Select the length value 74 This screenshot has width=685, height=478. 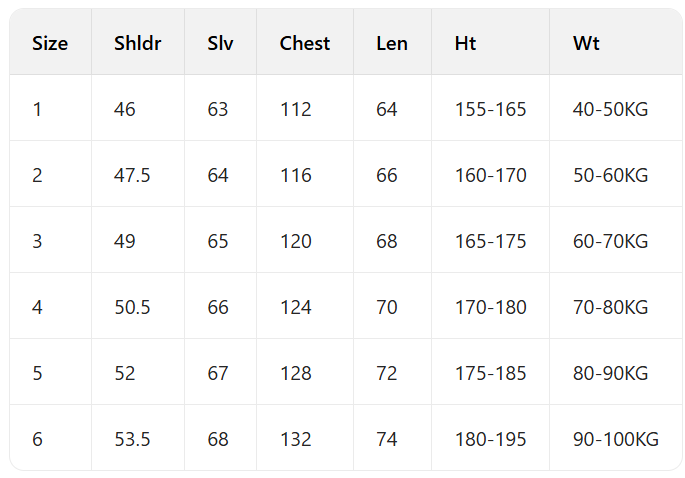point(387,439)
